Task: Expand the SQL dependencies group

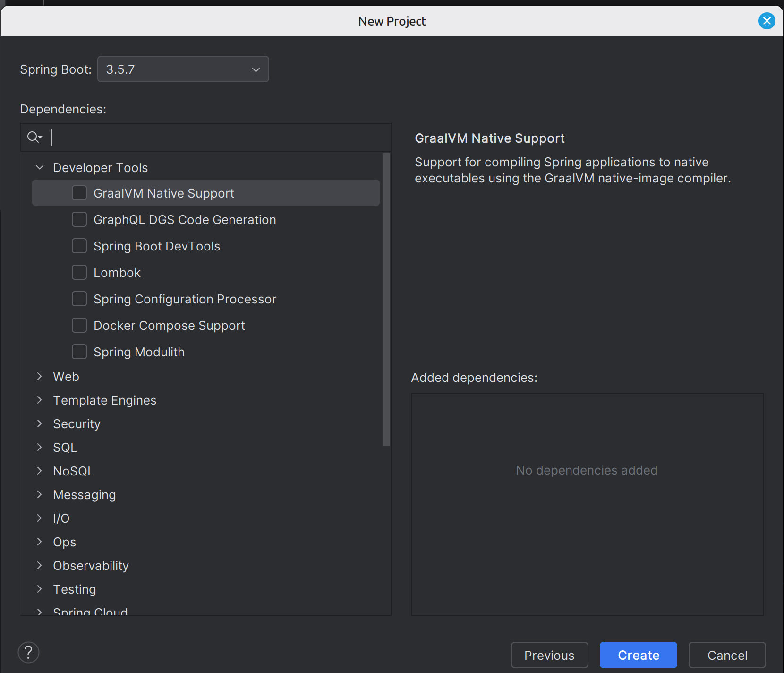Action: coord(40,447)
